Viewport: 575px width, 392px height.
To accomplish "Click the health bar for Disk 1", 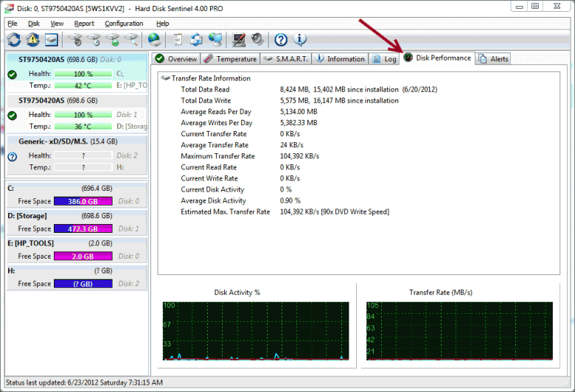I will (83, 115).
